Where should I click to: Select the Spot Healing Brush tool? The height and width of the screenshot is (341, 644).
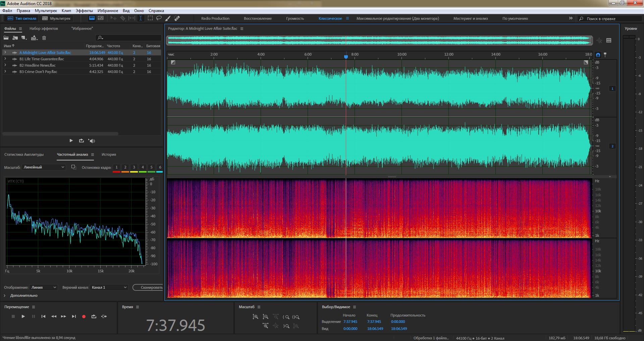[x=177, y=18]
